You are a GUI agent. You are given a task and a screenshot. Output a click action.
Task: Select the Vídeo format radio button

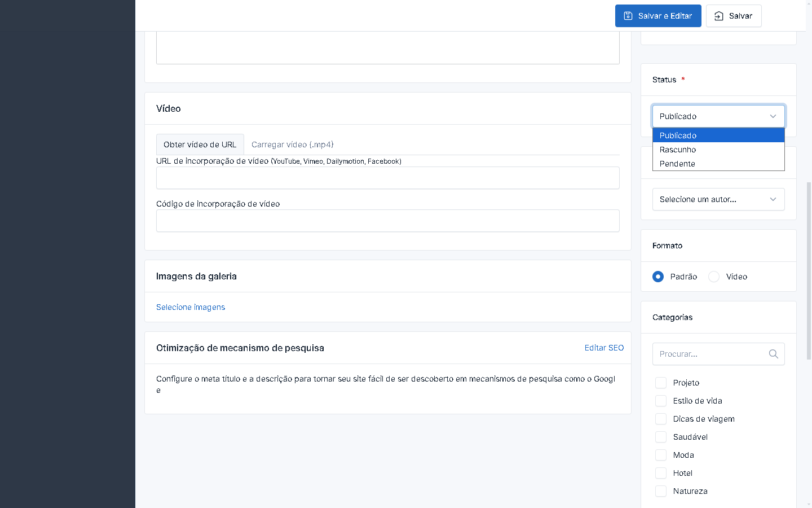714,277
